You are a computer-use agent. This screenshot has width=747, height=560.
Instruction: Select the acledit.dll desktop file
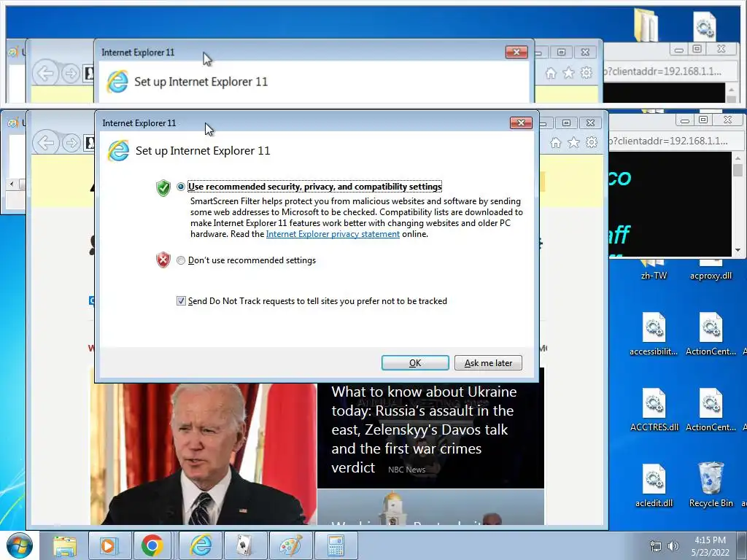pyautogui.click(x=654, y=485)
